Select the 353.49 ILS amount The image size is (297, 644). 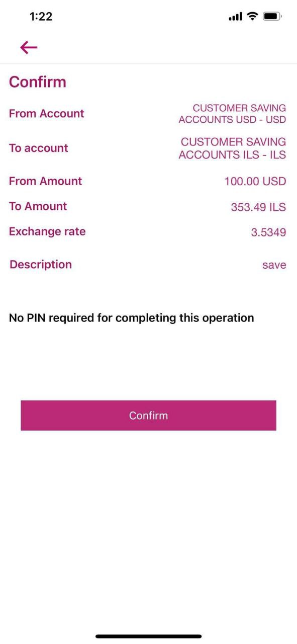tap(258, 207)
